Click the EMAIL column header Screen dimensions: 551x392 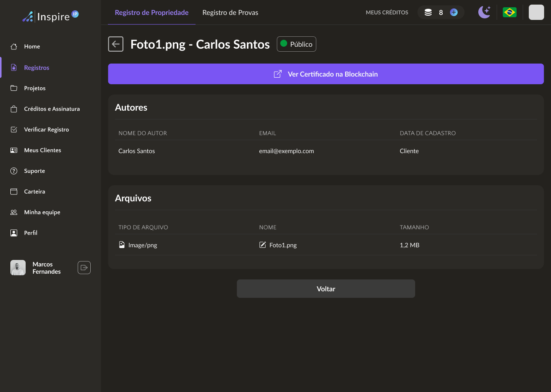tap(267, 133)
